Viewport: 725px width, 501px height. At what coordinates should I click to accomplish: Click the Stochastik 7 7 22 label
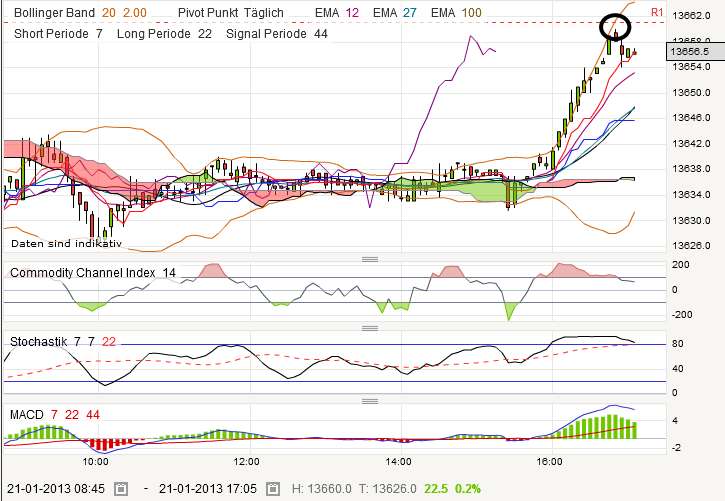click(63, 342)
